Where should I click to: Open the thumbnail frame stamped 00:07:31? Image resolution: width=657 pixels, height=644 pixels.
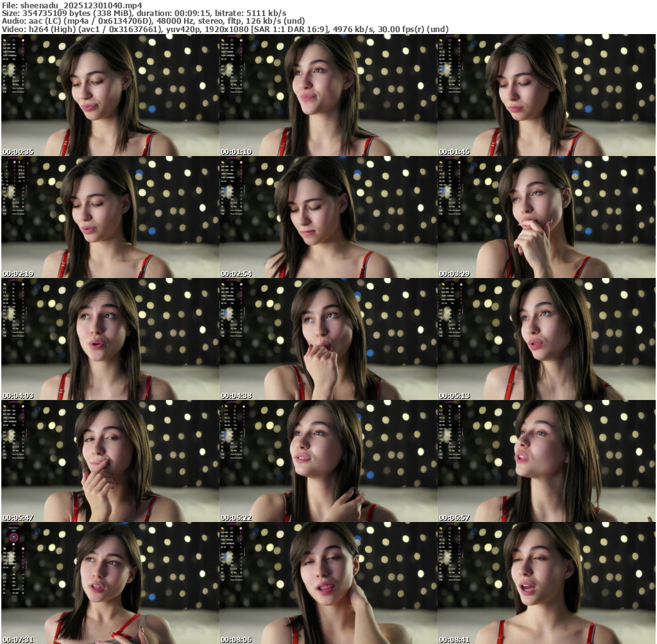(110, 583)
